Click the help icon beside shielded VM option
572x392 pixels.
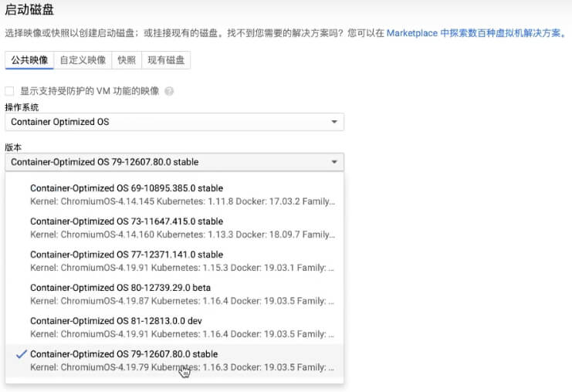[x=169, y=91]
